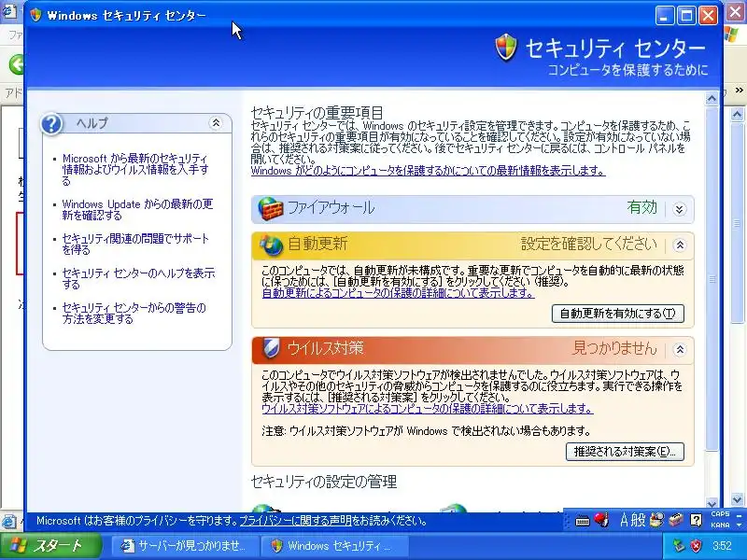Image resolution: width=747 pixels, height=560 pixels.
Task: Click firewall status text '有効'
Action: [x=642, y=207]
